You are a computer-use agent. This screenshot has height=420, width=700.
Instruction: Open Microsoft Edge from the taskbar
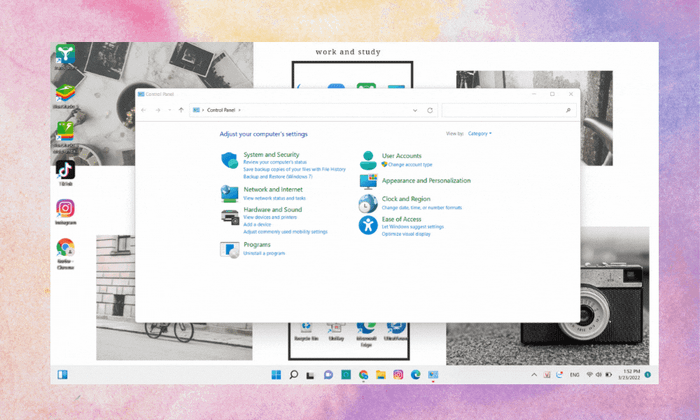416,375
